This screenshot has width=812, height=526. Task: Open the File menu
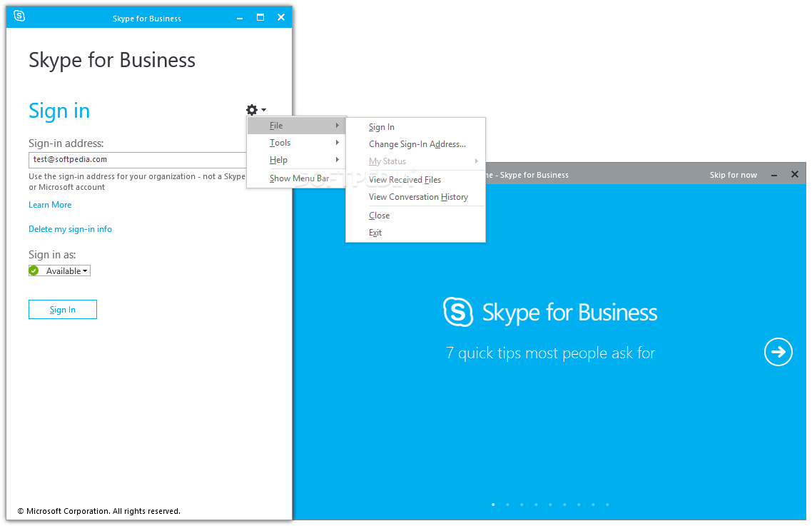point(296,126)
